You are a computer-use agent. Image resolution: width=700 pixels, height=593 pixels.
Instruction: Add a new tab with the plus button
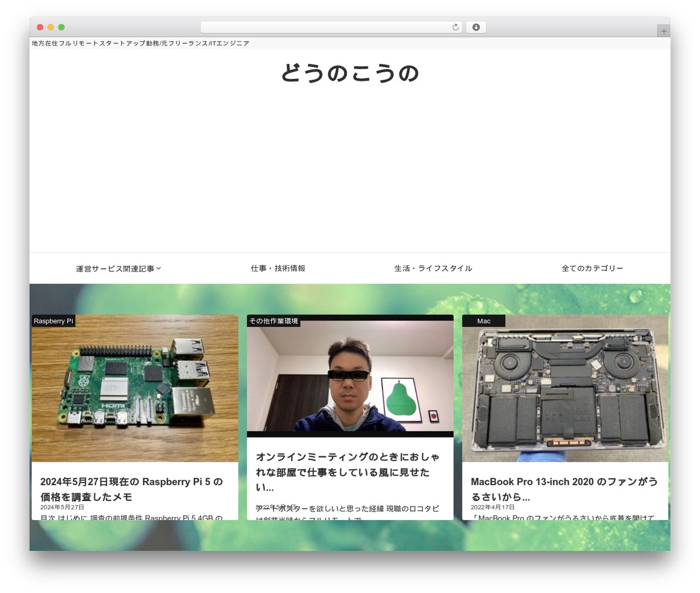[x=663, y=31]
